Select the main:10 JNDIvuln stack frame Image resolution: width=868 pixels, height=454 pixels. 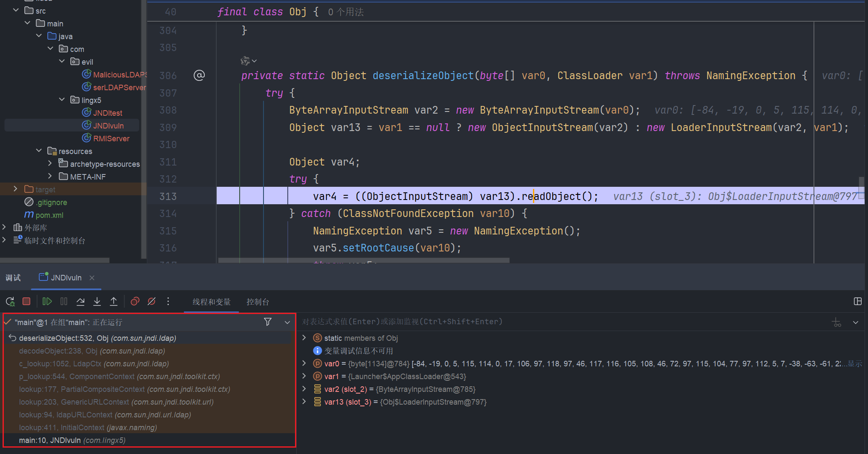coord(149,440)
